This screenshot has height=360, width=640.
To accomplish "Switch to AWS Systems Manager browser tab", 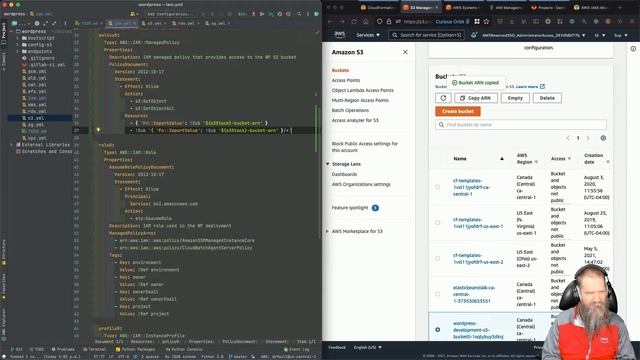I will coord(463,7).
